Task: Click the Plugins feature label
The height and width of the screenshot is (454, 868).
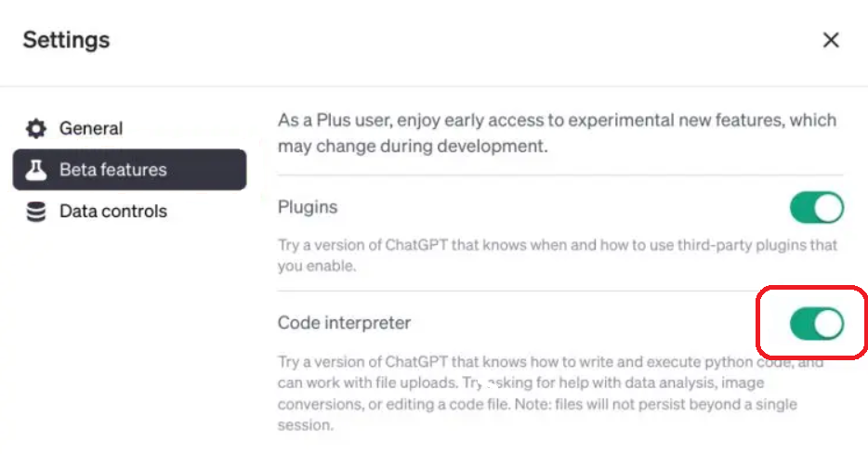Action: coord(308,207)
